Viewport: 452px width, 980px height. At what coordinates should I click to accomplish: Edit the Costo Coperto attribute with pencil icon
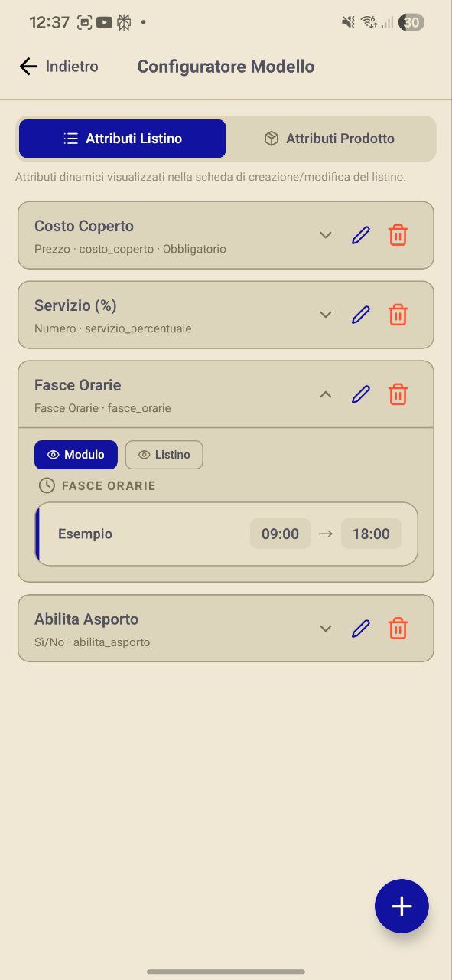[360, 235]
